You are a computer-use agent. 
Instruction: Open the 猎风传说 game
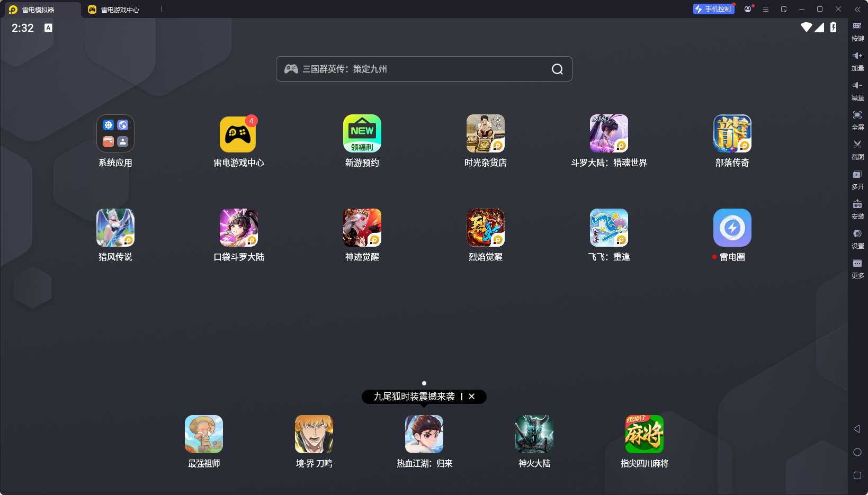115,228
